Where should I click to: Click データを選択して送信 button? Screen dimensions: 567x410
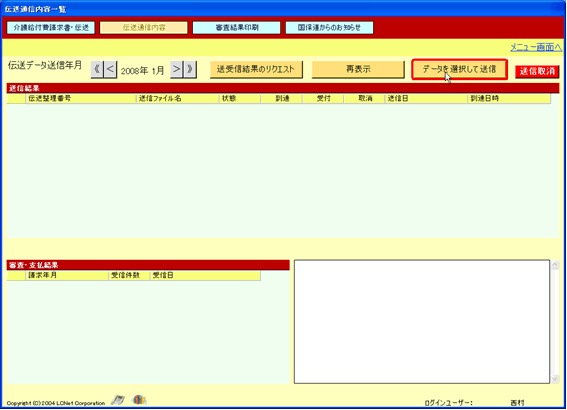[x=459, y=69]
